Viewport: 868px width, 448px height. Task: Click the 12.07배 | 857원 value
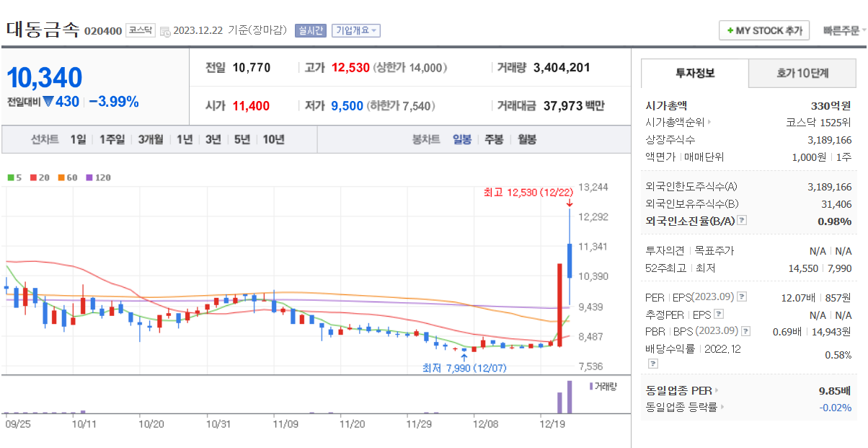(x=816, y=297)
